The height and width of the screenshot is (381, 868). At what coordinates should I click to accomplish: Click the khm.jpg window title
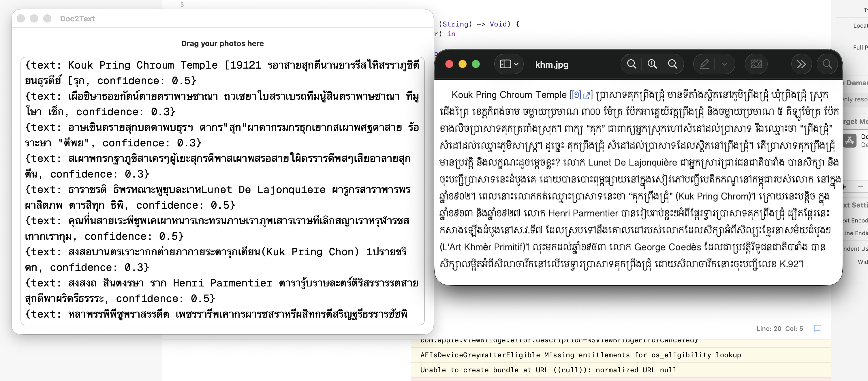click(552, 65)
